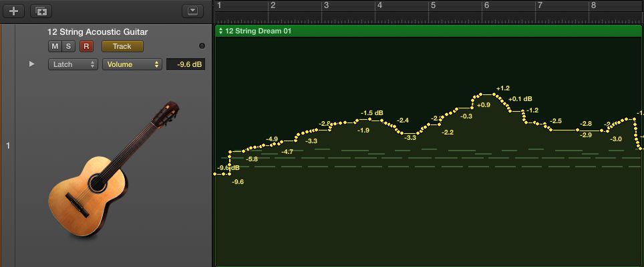The height and width of the screenshot is (267, 644).
Task: Click the track number 1 label
Action: [8, 146]
